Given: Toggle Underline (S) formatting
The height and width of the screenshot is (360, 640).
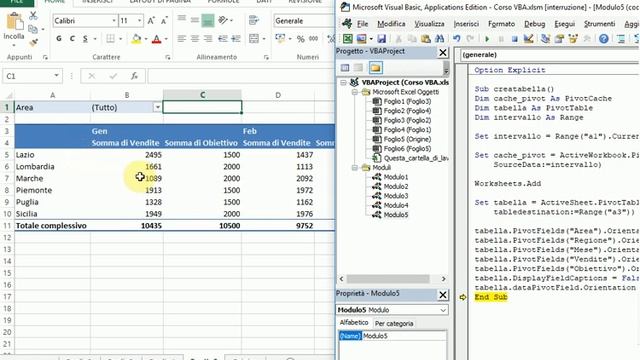Looking at the screenshot, I should (85, 39).
